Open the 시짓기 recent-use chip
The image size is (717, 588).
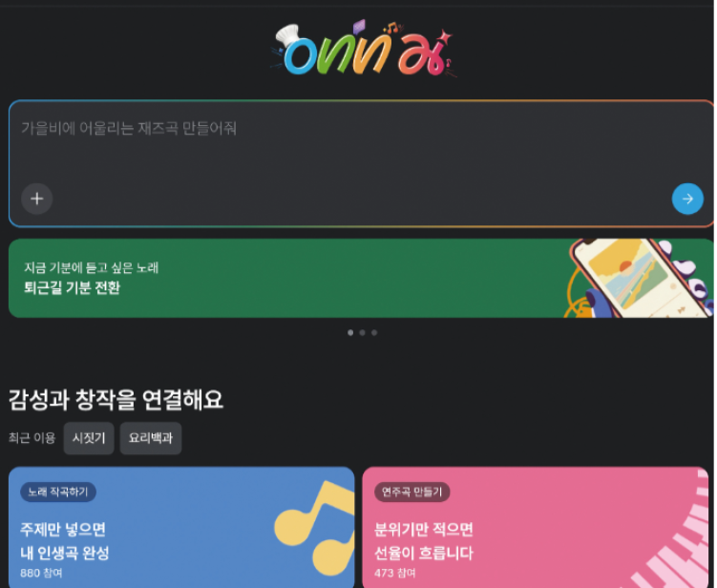pyautogui.click(x=89, y=438)
